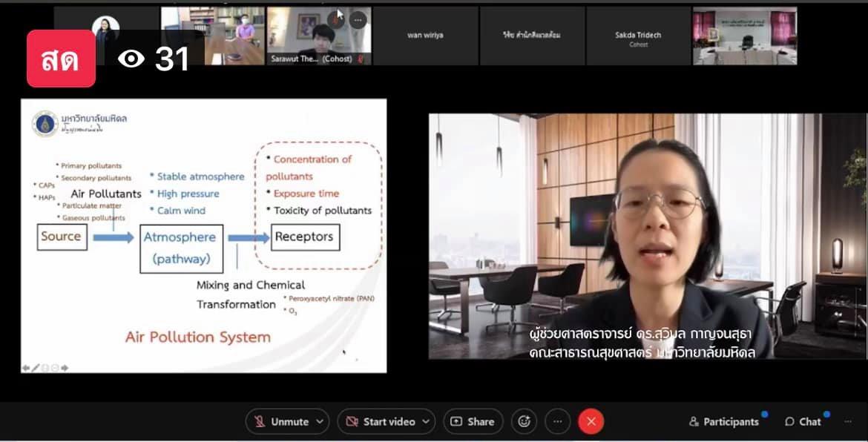This screenshot has height=442, width=868.
Task: Select the meeting room video thumbnail
Action: [745, 36]
